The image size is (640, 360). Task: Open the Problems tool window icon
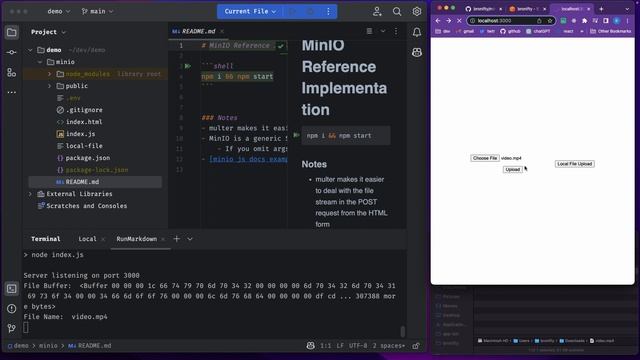click(x=11, y=309)
